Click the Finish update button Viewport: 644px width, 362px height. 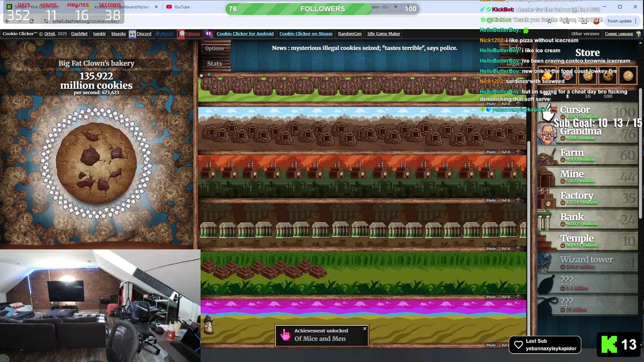(619, 21)
